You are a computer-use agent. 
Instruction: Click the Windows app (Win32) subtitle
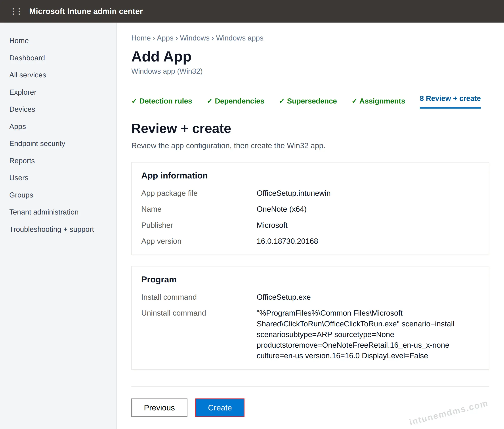[167, 71]
